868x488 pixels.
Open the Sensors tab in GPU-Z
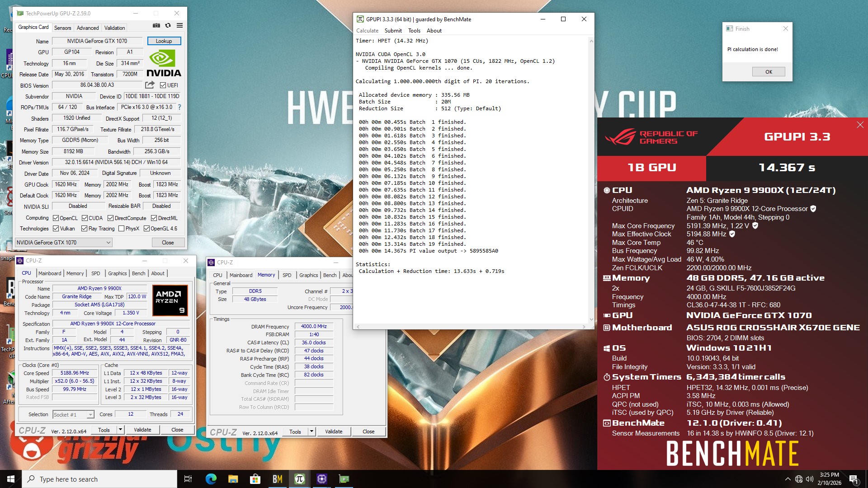(62, 28)
